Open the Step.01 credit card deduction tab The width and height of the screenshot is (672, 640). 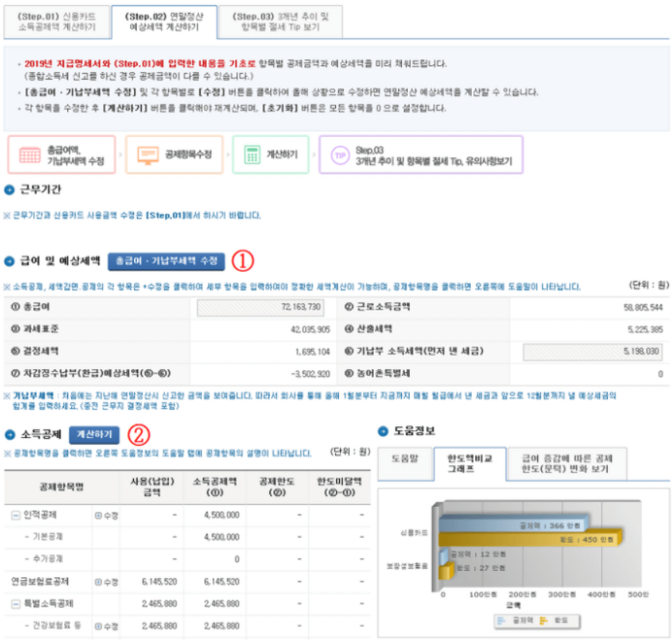click(57, 22)
